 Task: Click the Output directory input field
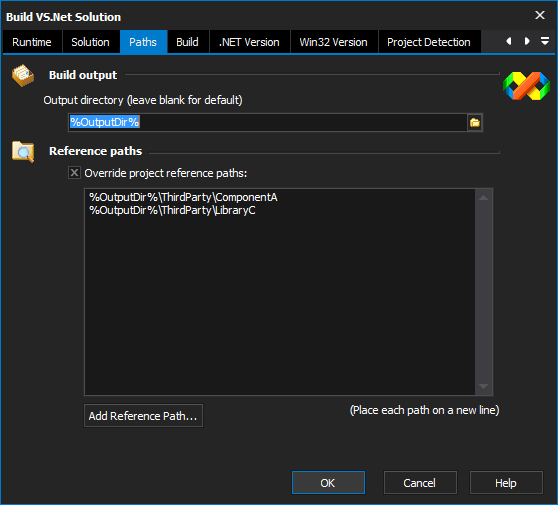tap(268, 123)
